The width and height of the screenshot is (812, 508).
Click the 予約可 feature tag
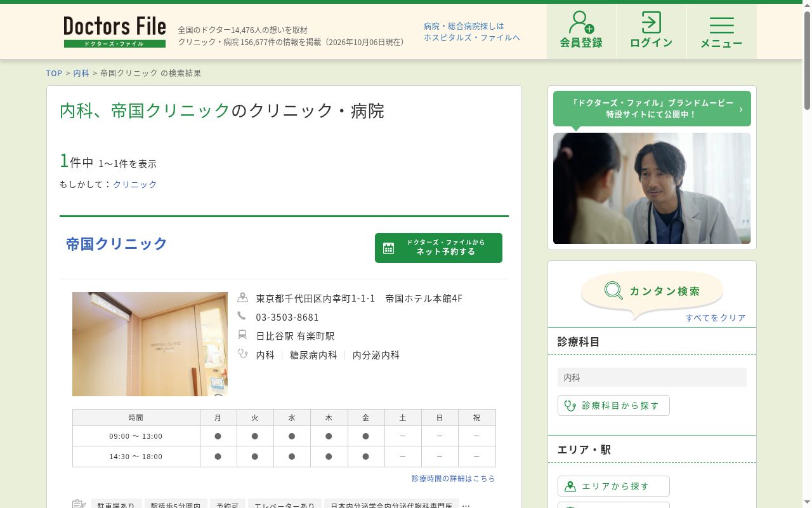click(x=227, y=505)
